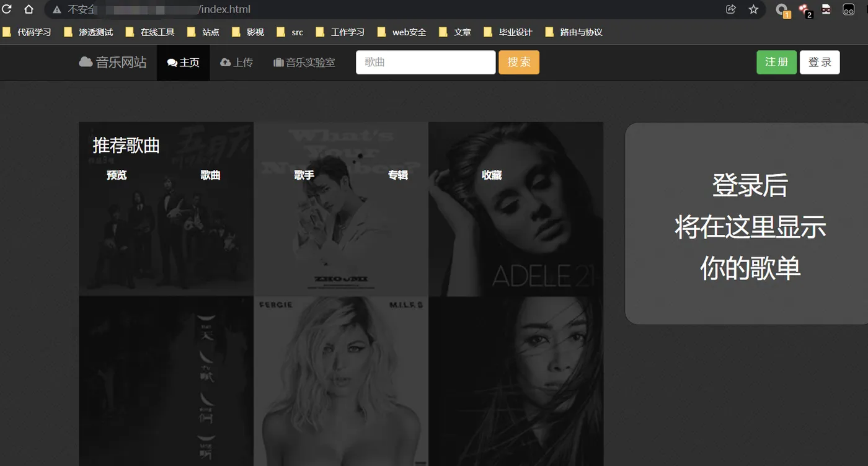Open the 影视 bookmark folder
868x466 pixels.
(x=248, y=32)
